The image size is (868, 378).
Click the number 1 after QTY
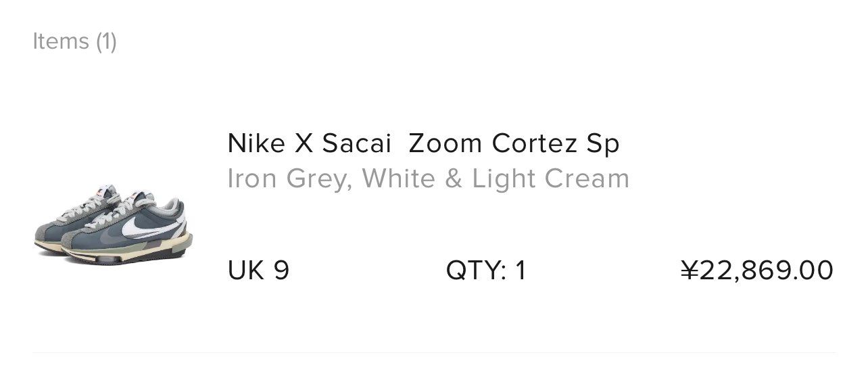coord(520,270)
